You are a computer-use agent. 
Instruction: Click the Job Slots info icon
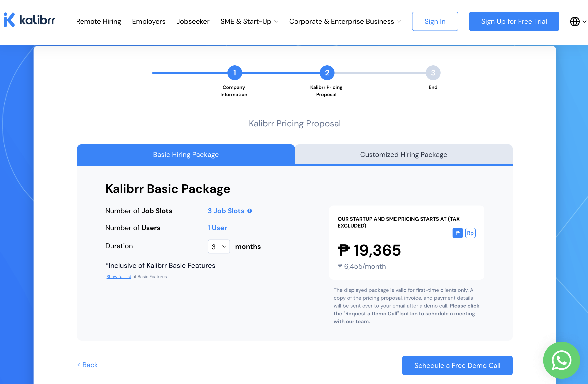coord(250,211)
